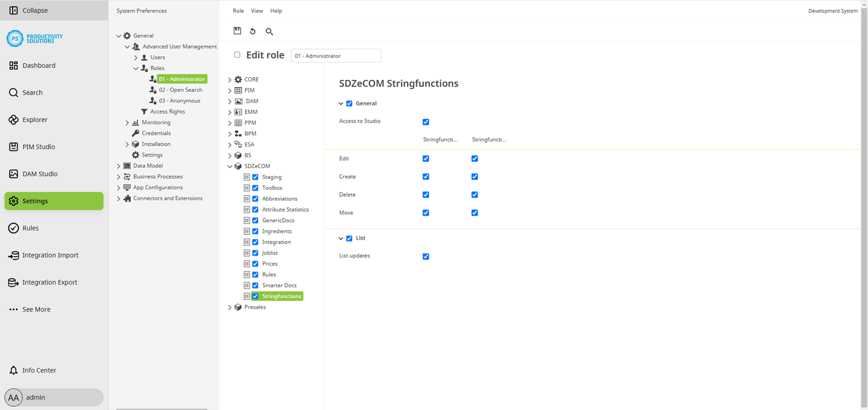868x410 pixels.
Task: Click the 01 - Administrator role name field
Action: pyautogui.click(x=335, y=55)
